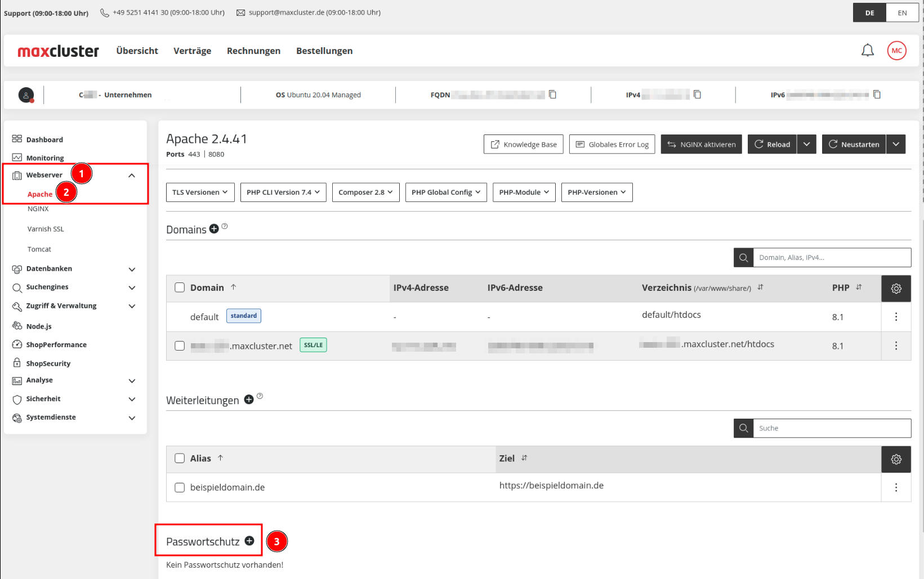The image size is (924, 579).
Task: Add a new domain via plus icon
Action: pos(214,228)
